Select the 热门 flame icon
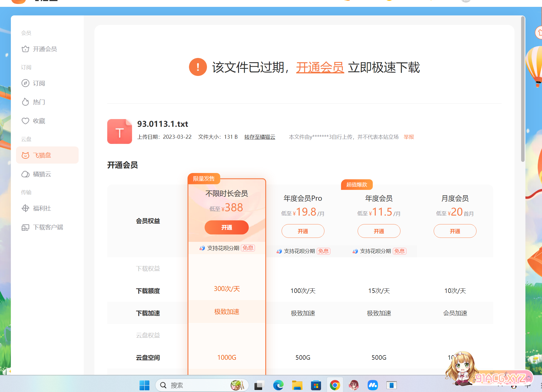 tap(25, 102)
